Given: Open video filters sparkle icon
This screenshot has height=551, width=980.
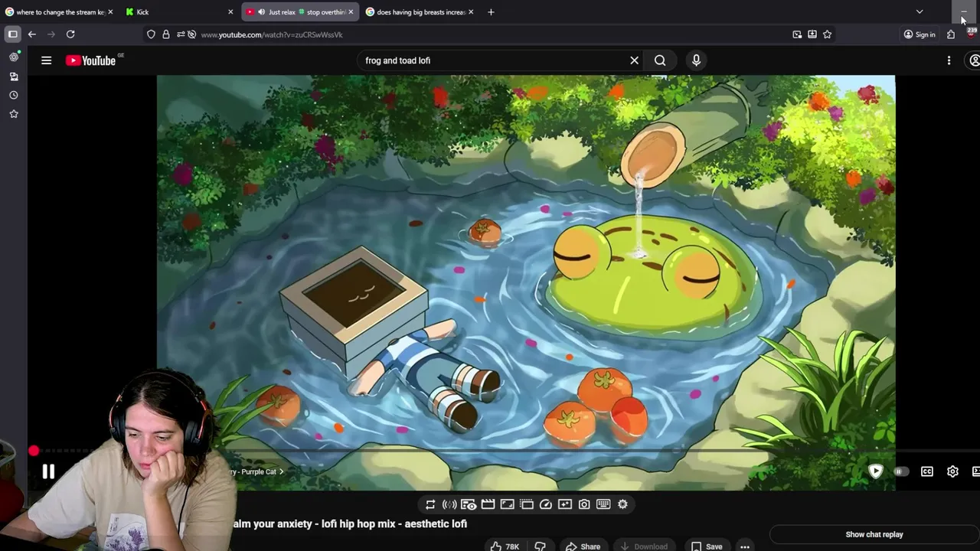Looking at the screenshot, I should [565, 504].
